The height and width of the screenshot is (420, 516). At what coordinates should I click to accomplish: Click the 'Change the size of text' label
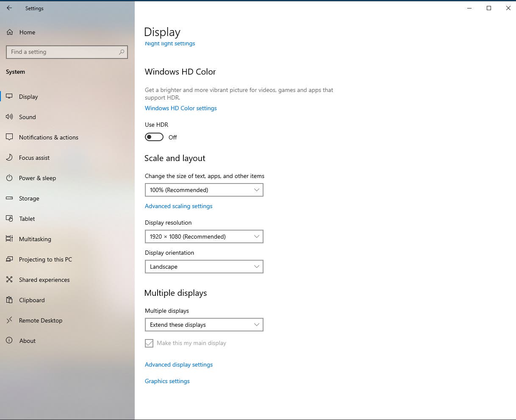click(x=205, y=176)
